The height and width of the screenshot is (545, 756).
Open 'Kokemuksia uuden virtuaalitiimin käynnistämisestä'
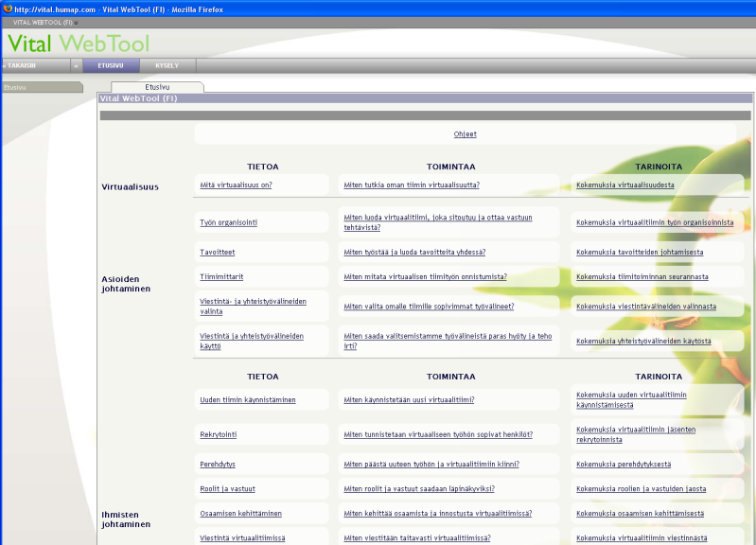coord(631,400)
